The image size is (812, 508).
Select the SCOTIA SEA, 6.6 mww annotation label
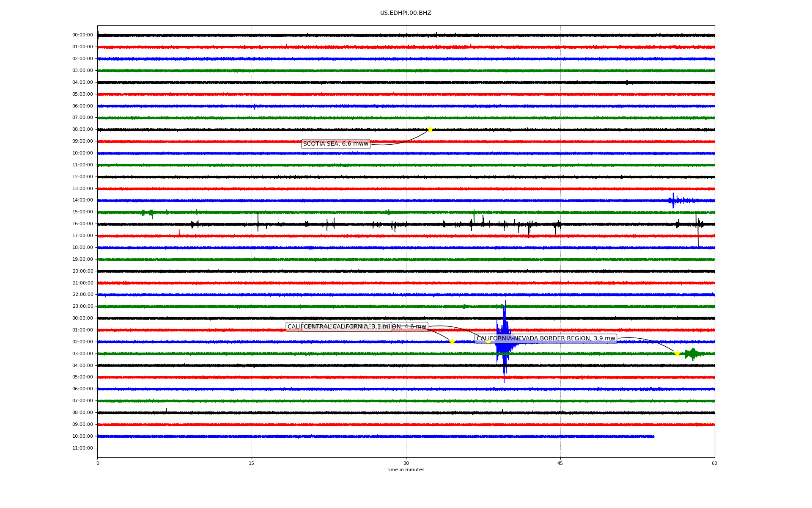336,144
